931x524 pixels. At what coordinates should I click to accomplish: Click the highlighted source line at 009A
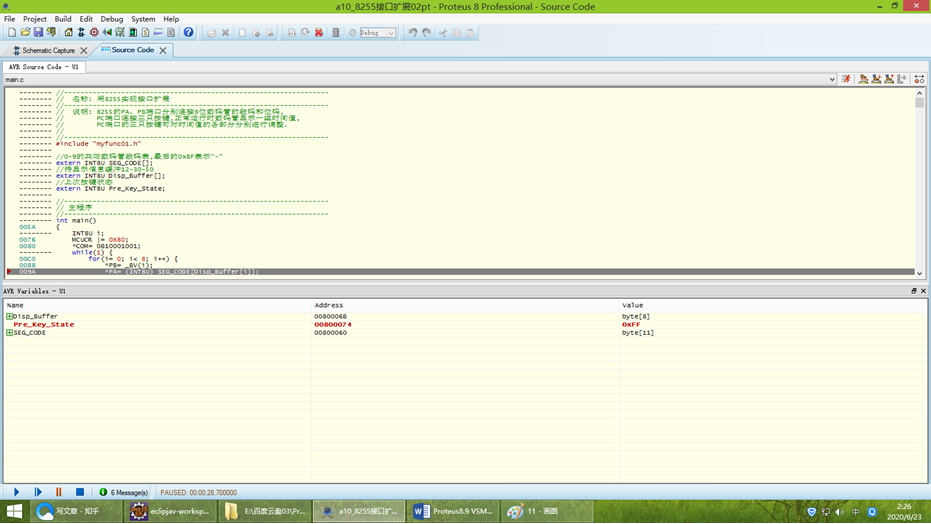point(461,272)
